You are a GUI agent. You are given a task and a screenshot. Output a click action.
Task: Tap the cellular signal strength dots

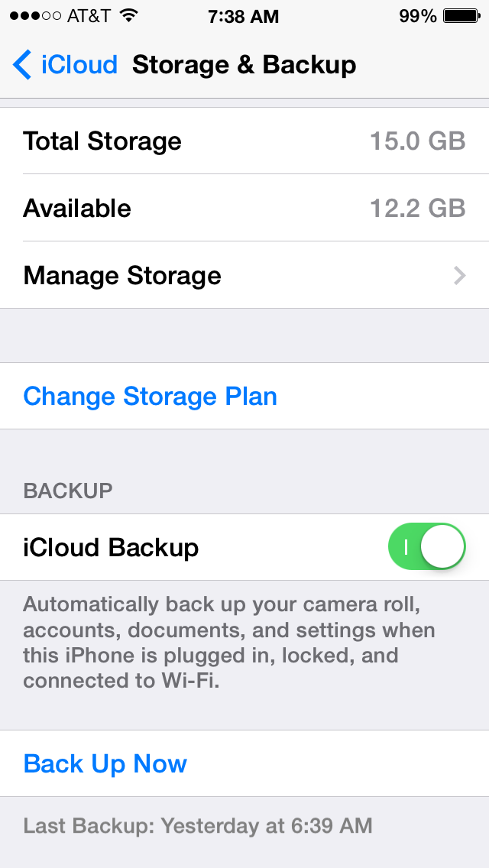(35, 16)
